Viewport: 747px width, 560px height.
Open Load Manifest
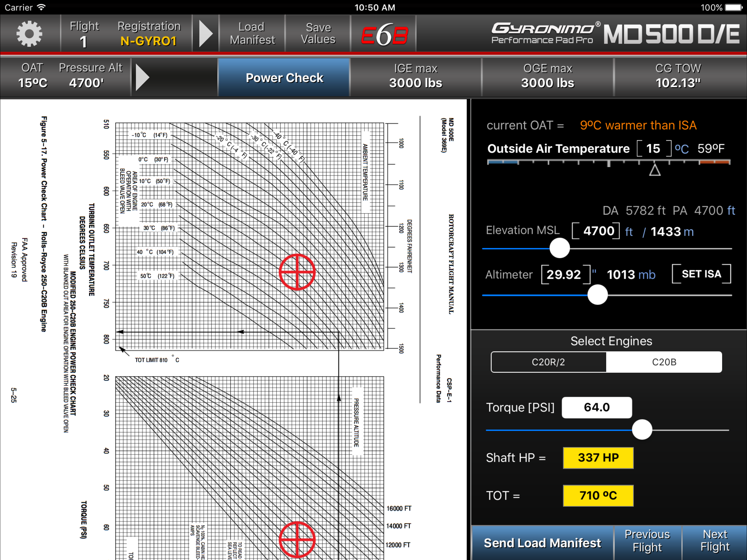point(252,33)
